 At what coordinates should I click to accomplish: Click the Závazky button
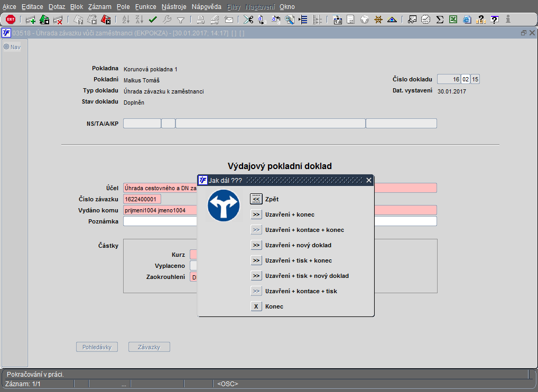tap(149, 347)
